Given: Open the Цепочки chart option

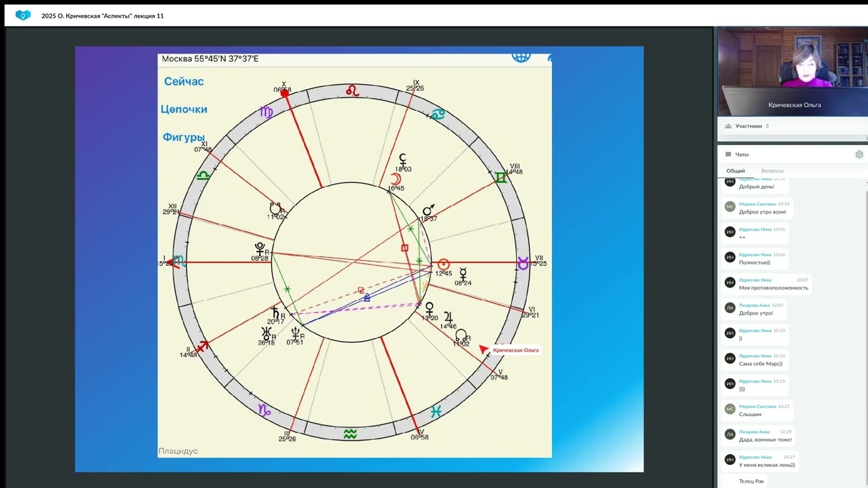Looking at the screenshot, I should pos(184,109).
